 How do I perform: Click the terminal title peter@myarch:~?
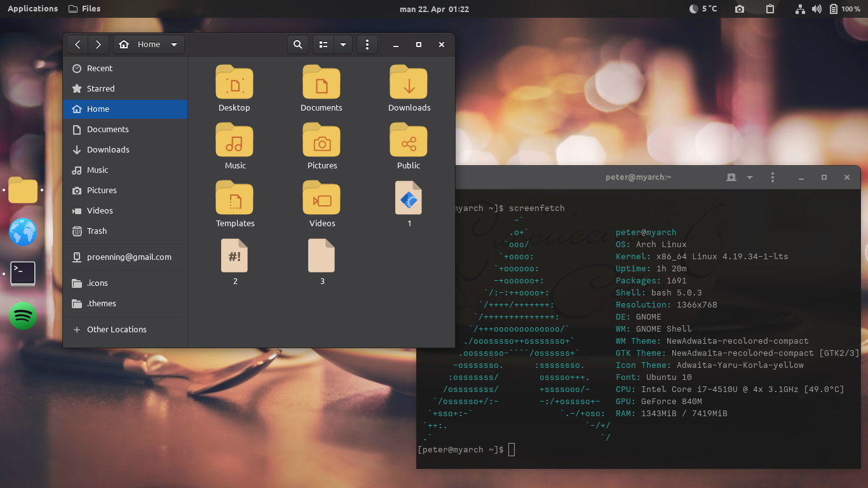point(638,177)
